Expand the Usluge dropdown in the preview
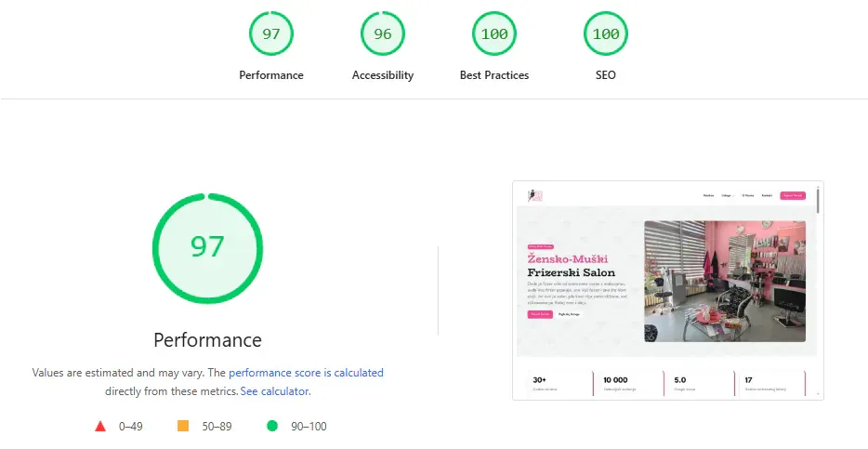The image size is (868, 449). pos(727,196)
